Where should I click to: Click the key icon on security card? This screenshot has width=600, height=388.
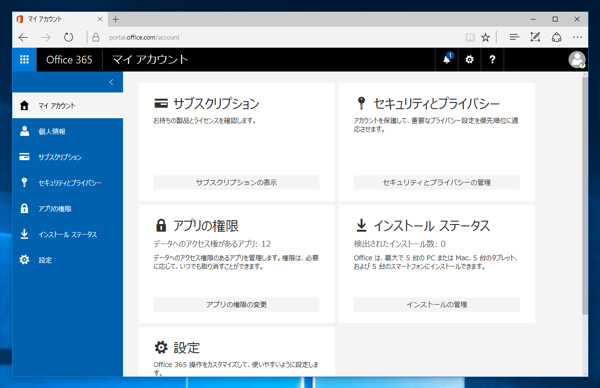tap(361, 103)
